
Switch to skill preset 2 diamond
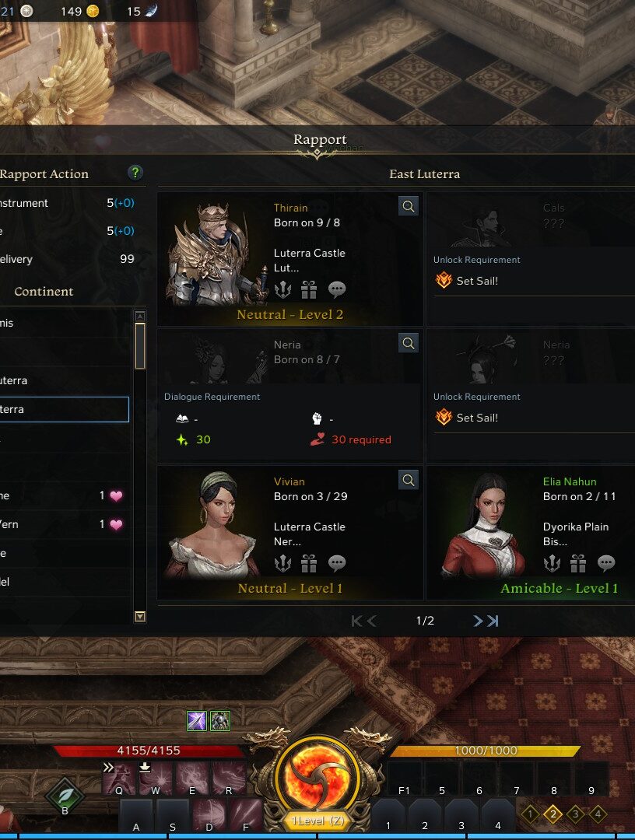553,814
